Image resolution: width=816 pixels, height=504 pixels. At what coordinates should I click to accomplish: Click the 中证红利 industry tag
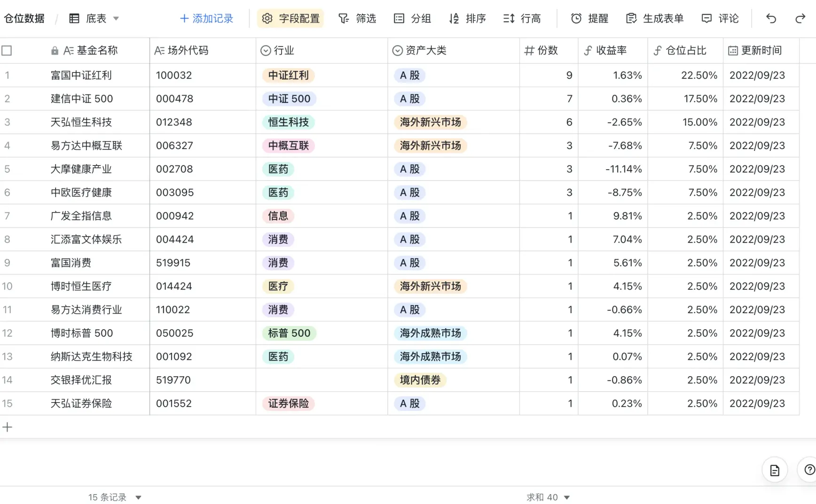point(288,75)
